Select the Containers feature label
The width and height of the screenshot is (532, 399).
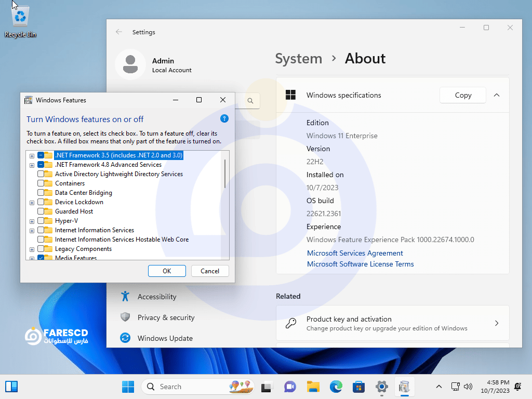coord(70,183)
